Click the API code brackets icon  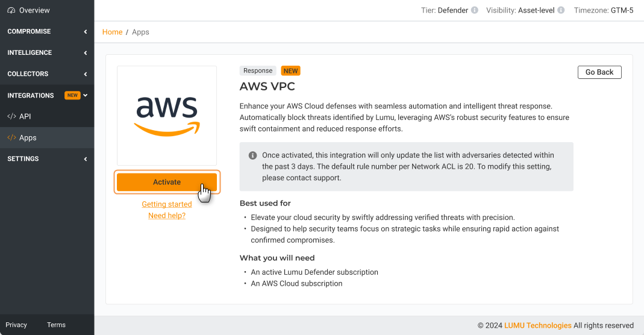coord(11,116)
